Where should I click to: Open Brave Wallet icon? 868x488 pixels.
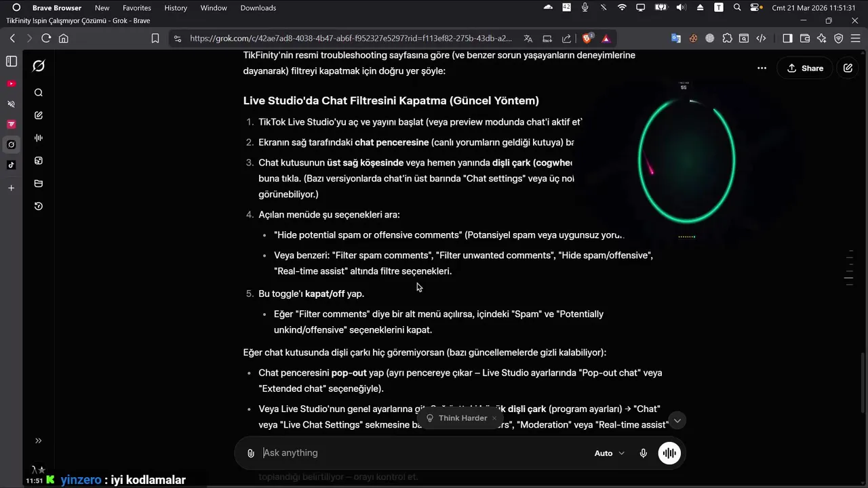click(x=805, y=39)
